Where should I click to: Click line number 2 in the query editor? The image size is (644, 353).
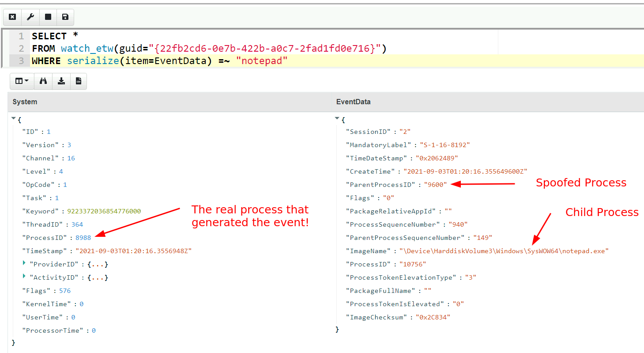(x=21, y=48)
